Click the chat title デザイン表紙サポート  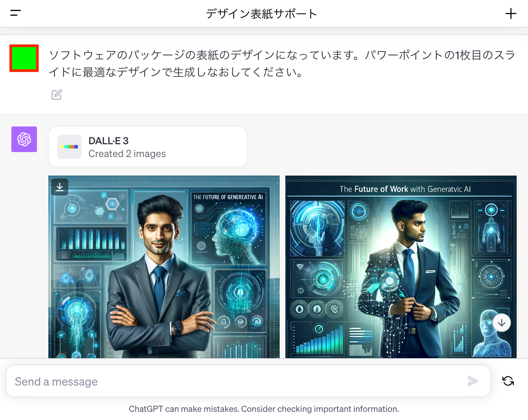pyautogui.click(x=261, y=14)
